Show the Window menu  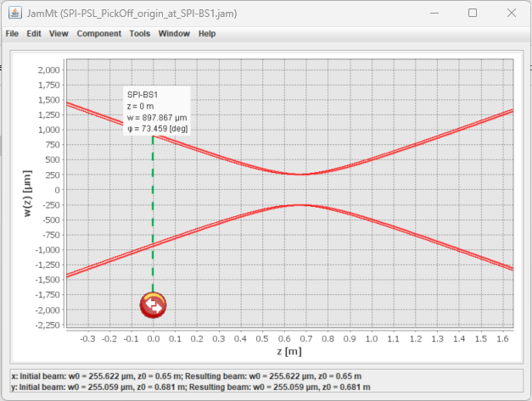click(174, 34)
